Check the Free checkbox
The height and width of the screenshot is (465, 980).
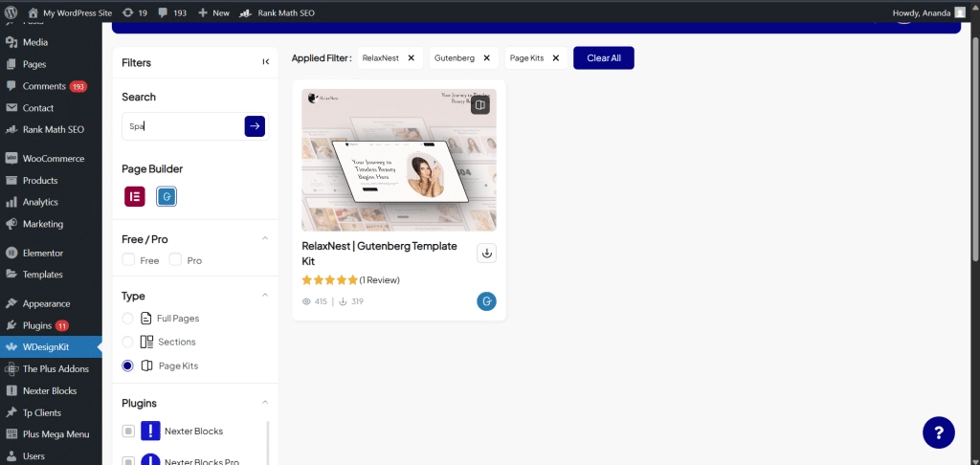coord(128,259)
